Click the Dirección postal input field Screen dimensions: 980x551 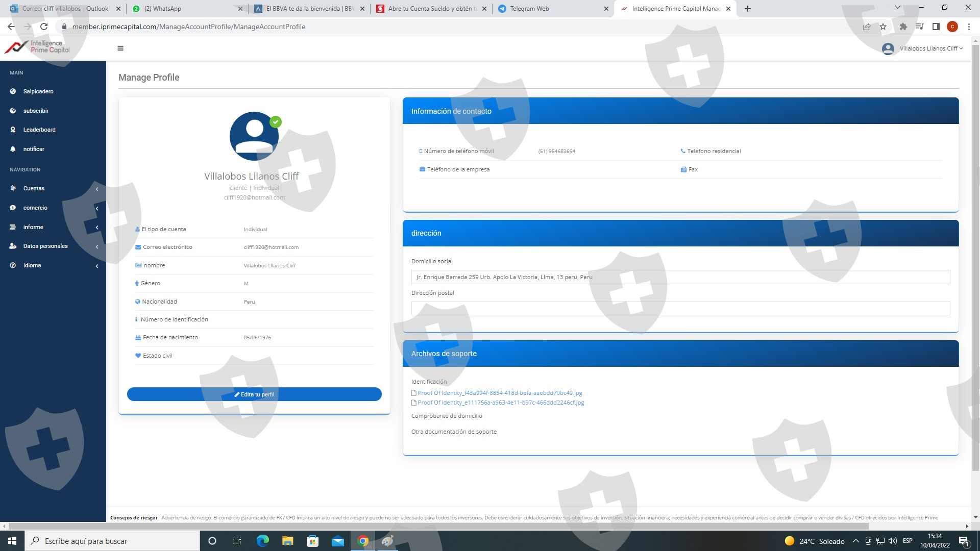click(680, 308)
